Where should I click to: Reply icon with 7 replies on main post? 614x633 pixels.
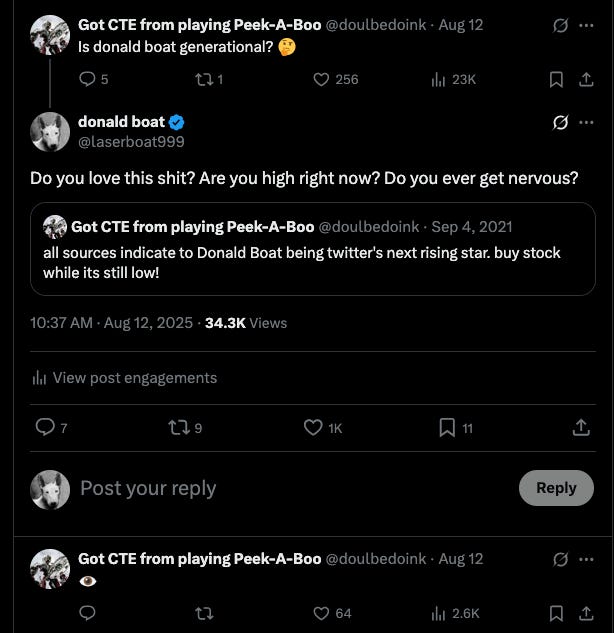click(x=45, y=427)
